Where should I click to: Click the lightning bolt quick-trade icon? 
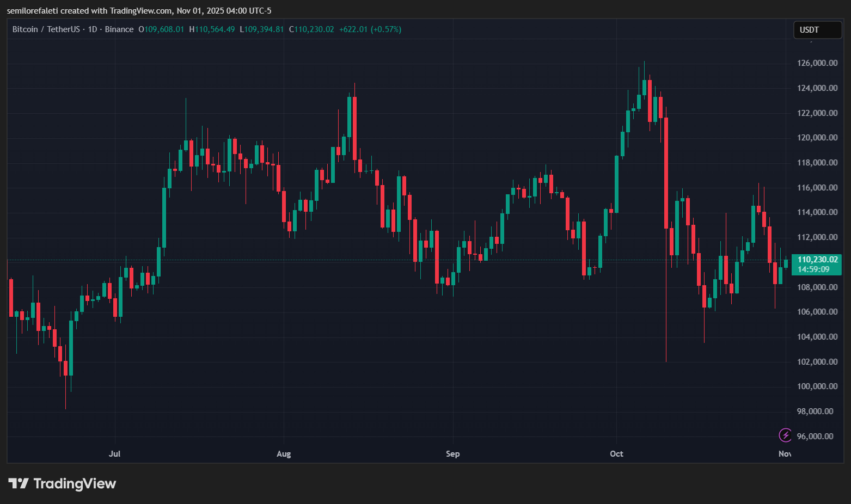click(785, 435)
